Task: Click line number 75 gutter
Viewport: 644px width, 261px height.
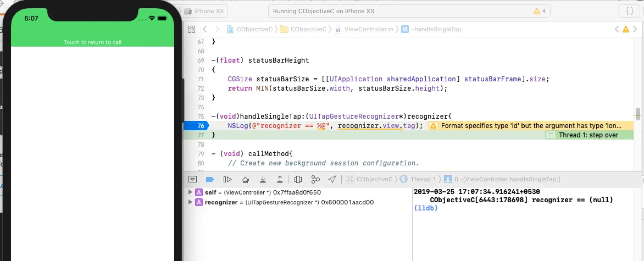Action: pyautogui.click(x=201, y=116)
